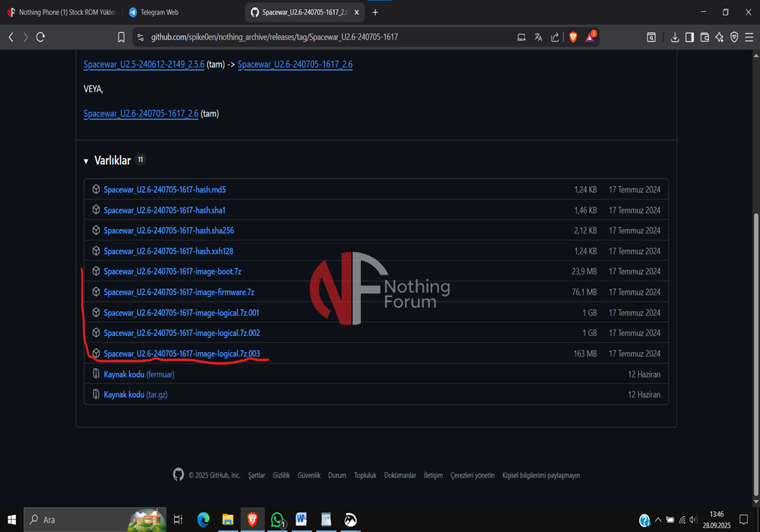Show hidden system tray icons
Viewport: 760px width, 532px height.
(x=658, y=519)
